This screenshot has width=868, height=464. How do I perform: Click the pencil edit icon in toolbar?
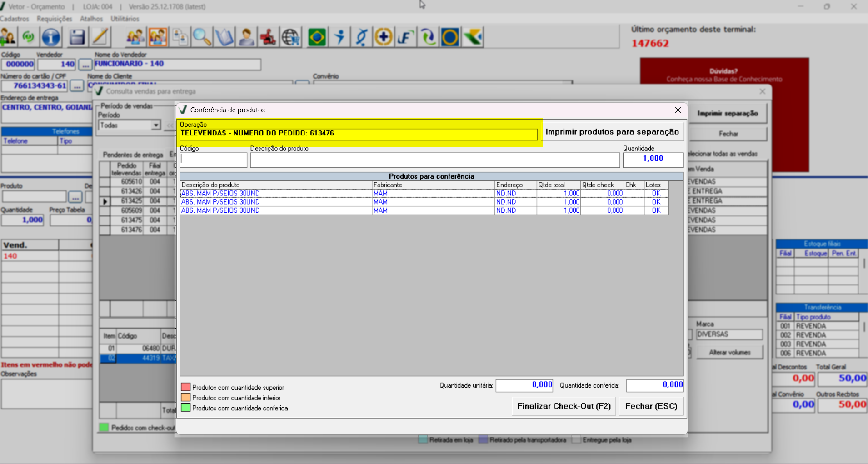pyautogui.click(x=100, y=37)
